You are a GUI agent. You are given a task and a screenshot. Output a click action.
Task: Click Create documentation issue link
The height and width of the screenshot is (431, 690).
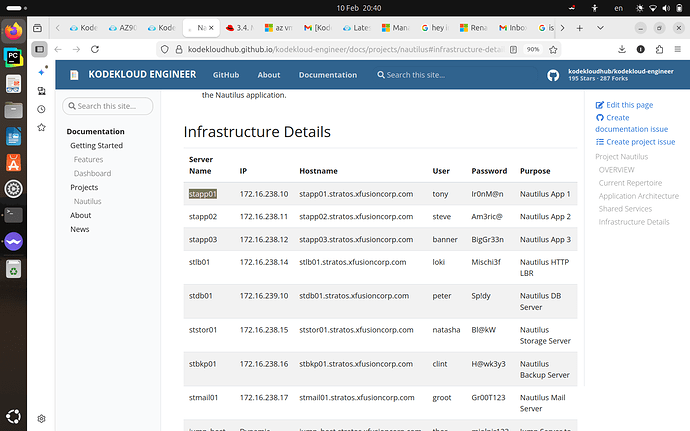point(631,124)
